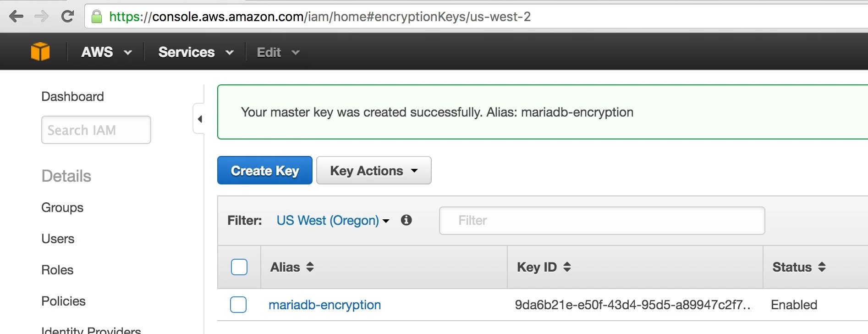
Task: Sort keys by Key ID arrows
Action: coord(567,267)
